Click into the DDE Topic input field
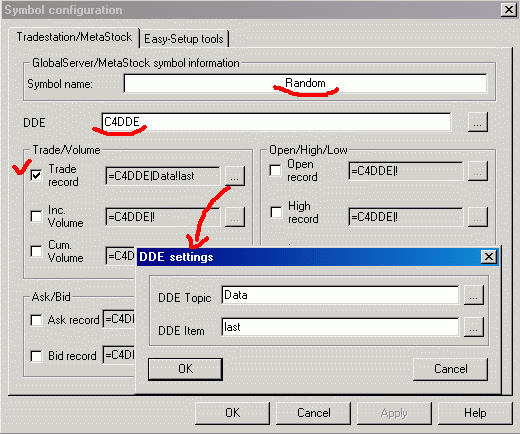 point(340,295)
